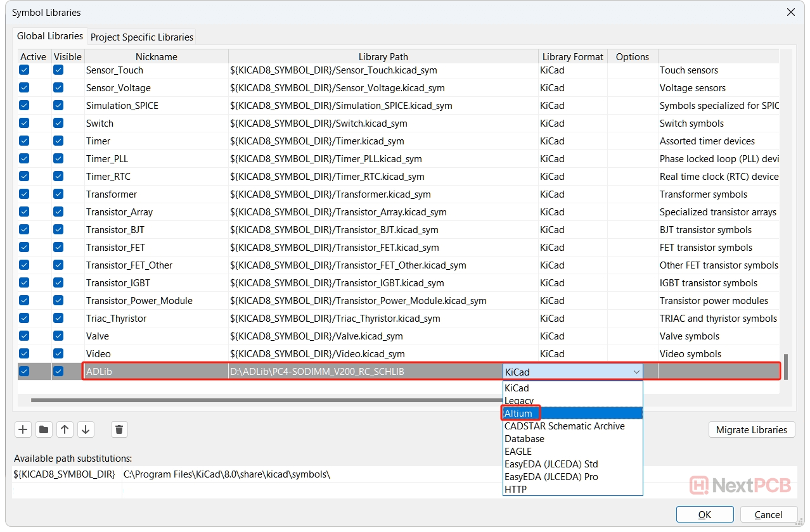This screenshot has height=532, width=810.
Task: Pick CADSTAR Schematic Archive format option
Action: point(564,426)
